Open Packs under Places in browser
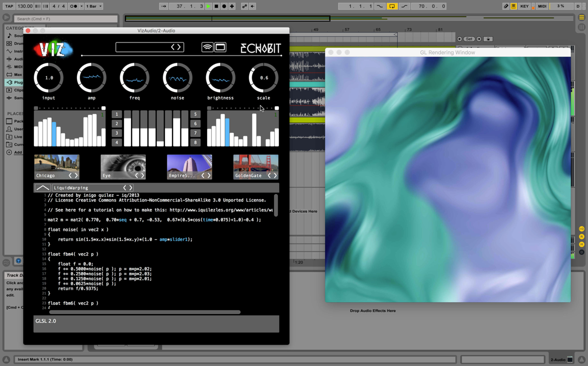Screen dimensions: 588x366 pos(15,121)
